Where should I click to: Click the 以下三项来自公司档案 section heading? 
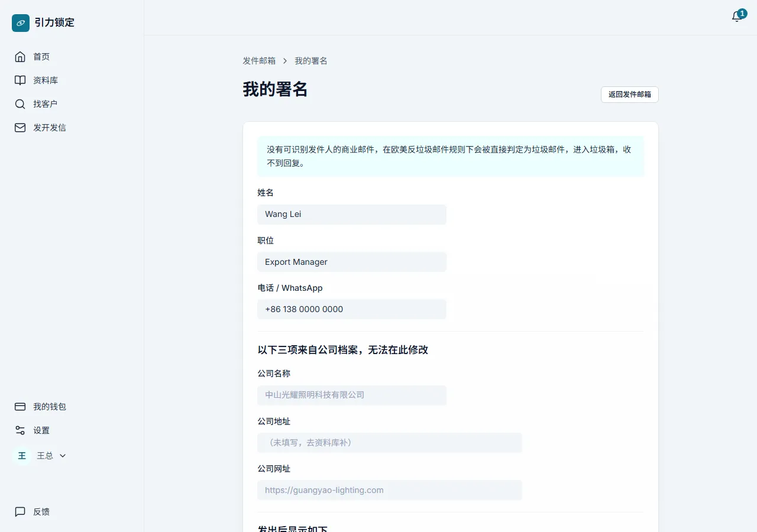pos(343,350)
